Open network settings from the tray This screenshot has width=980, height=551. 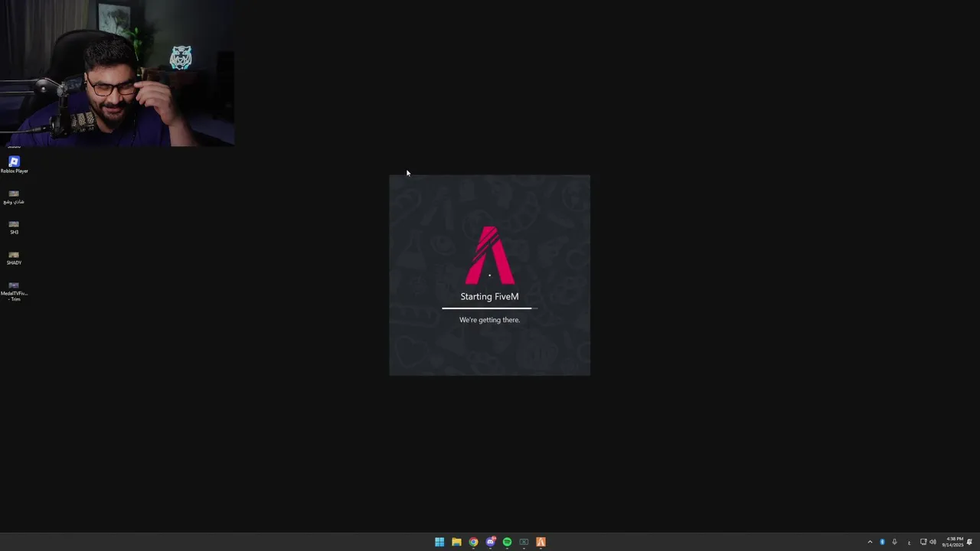[923, 542]
